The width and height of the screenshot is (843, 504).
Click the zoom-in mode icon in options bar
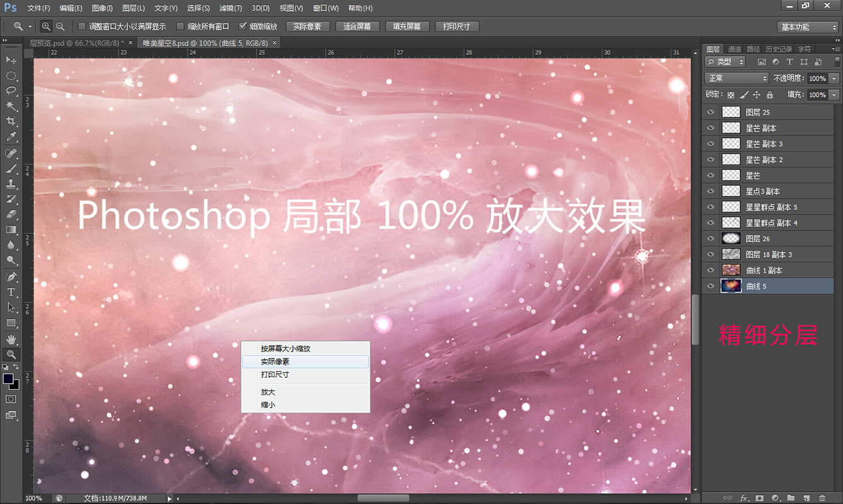click(47, 26)
